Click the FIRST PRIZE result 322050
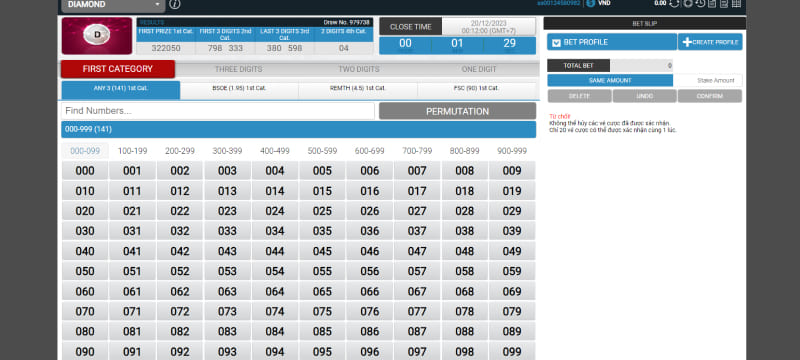The image size is (800, 360). coord(166,48)
